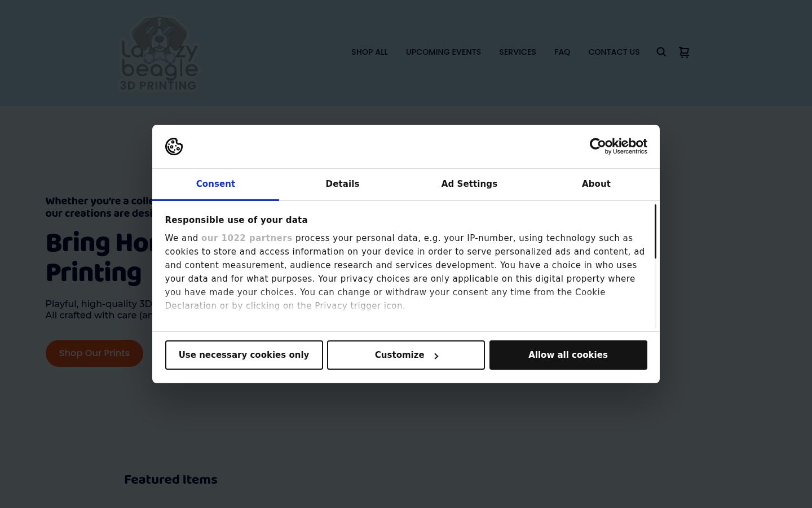
Task: Select the Ad Settings tab
Action: click(469, 184)
